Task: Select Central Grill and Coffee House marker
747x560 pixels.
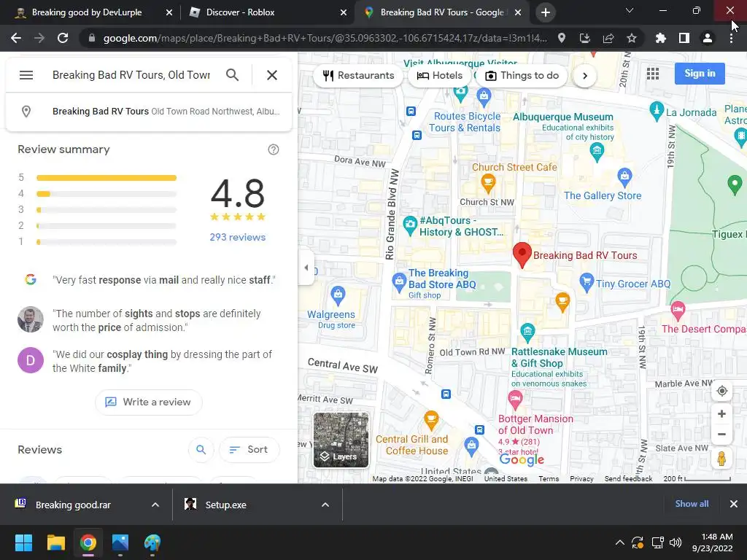Action: (431, 421)
